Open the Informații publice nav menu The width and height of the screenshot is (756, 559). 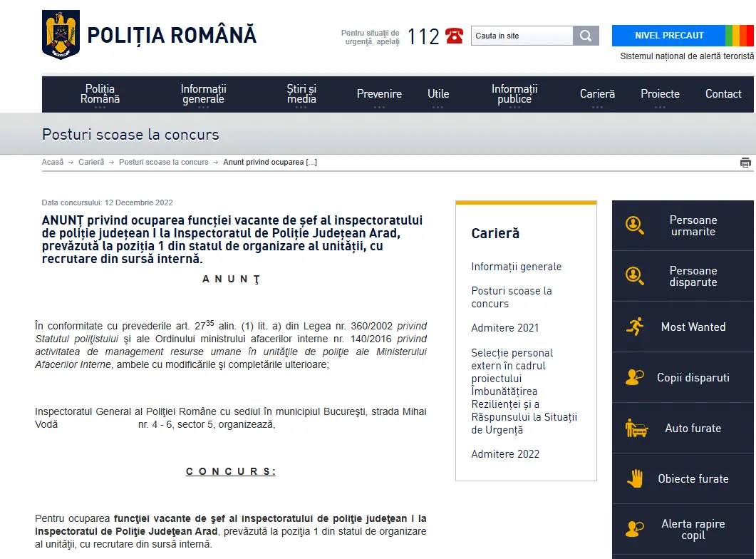514,94
